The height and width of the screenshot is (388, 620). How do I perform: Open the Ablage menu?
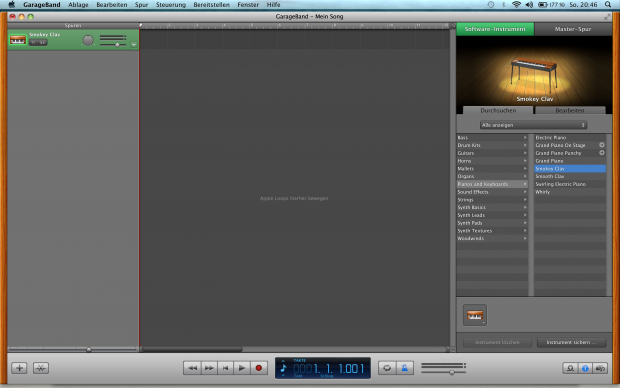click(78, 5)
